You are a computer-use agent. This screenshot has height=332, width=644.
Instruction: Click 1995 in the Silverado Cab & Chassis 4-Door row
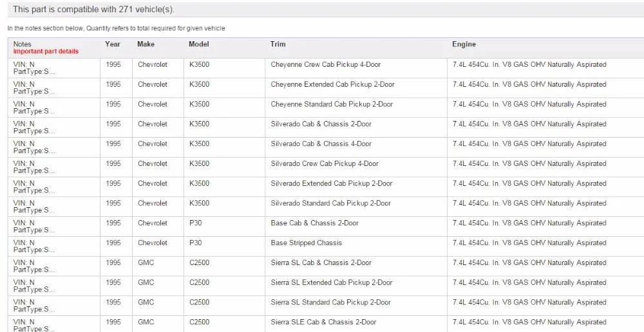[113, 143]
